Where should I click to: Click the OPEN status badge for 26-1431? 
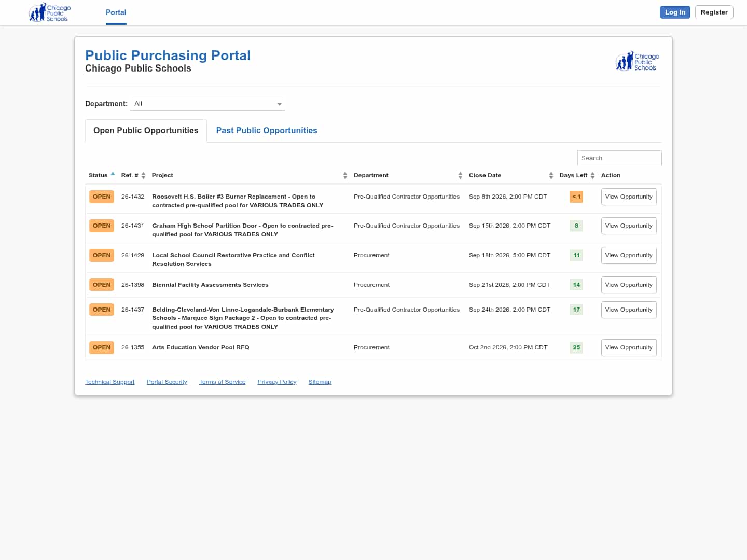point(102,226)
